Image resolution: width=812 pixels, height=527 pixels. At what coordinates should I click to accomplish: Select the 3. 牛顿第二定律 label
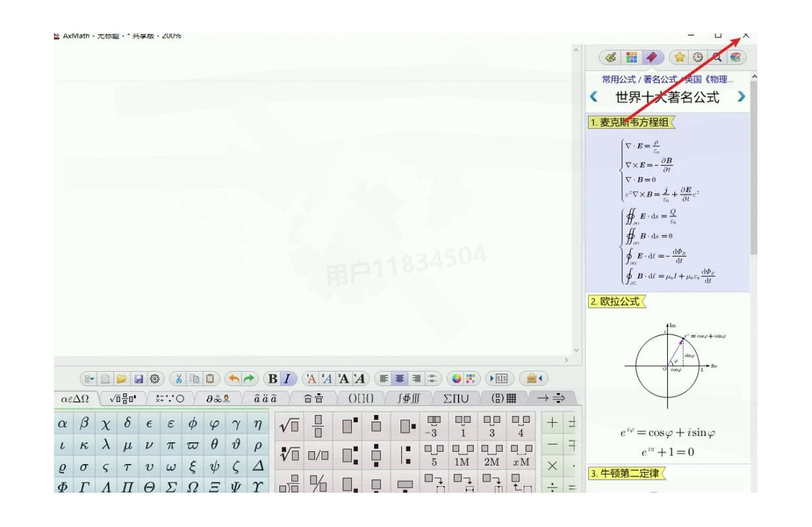(x=626, y=474)
